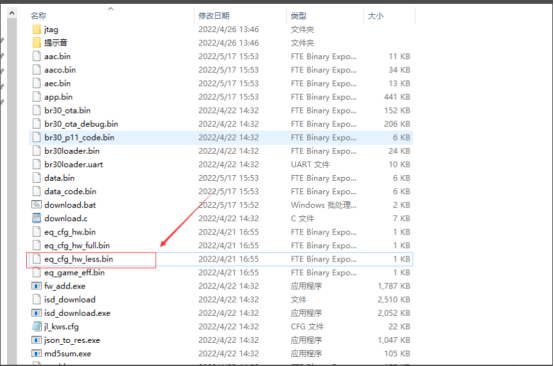Select the download.bat batch file icon
The width and height of the screenshot is (554, 366).
click(36, 205)
